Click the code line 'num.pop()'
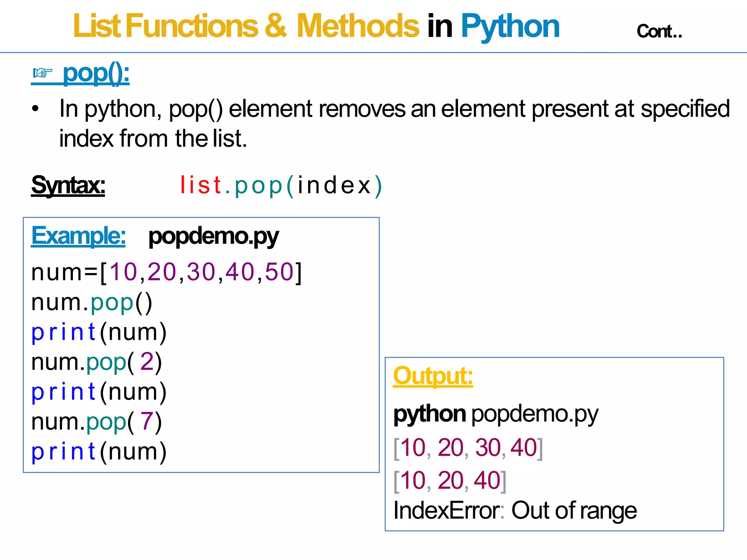 point(92,303)
